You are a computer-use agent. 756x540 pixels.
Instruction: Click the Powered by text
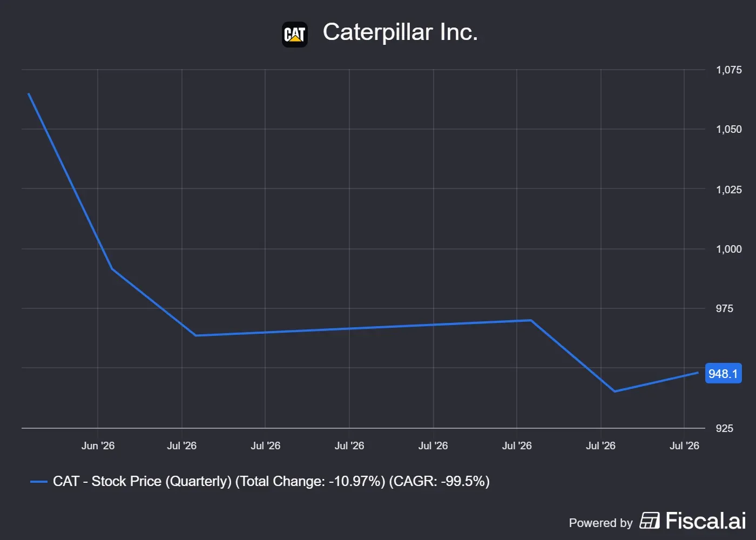pos(600,523)
